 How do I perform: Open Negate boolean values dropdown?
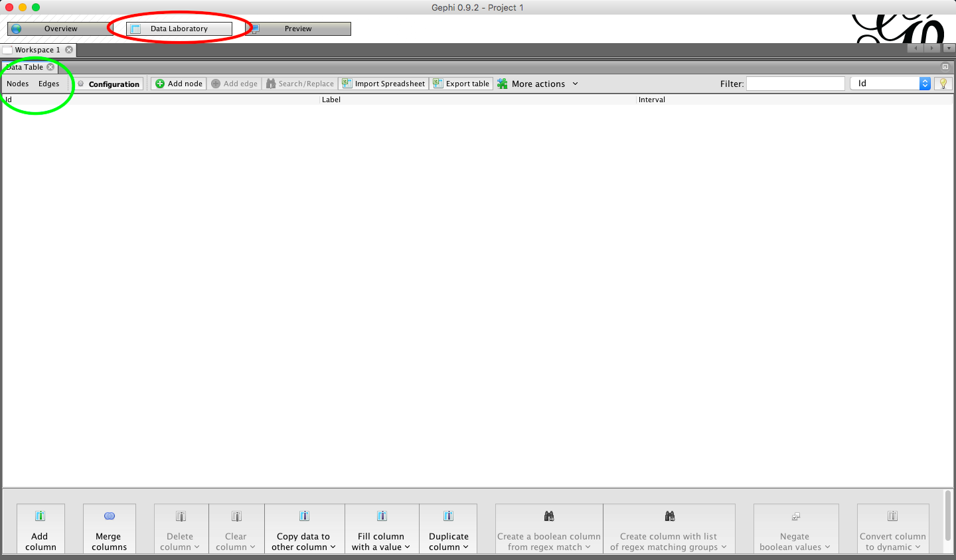tap(796, 529)
